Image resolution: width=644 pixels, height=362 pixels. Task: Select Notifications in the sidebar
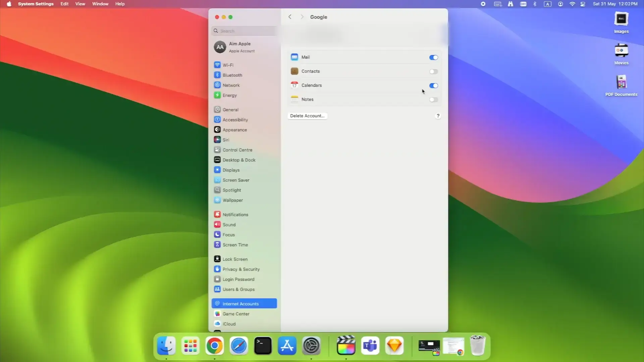click(x=235, y=215)
